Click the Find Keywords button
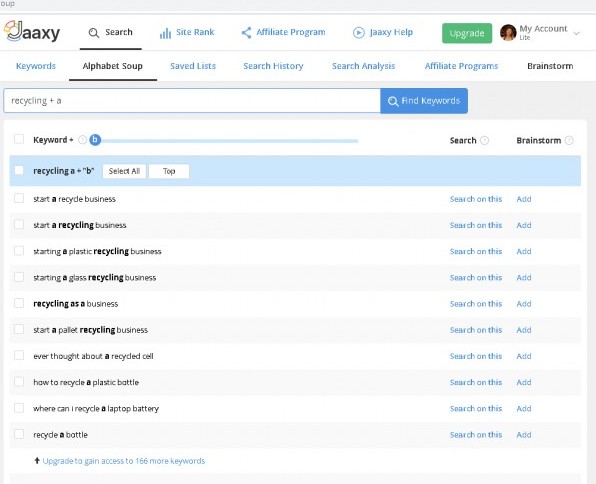Image resolution: width=596 pixels, height=484 pixels. click(424, 101)
